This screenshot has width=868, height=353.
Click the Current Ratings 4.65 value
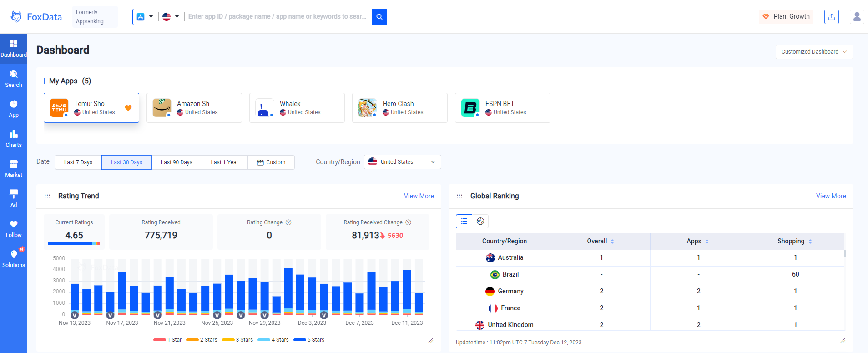74,235
